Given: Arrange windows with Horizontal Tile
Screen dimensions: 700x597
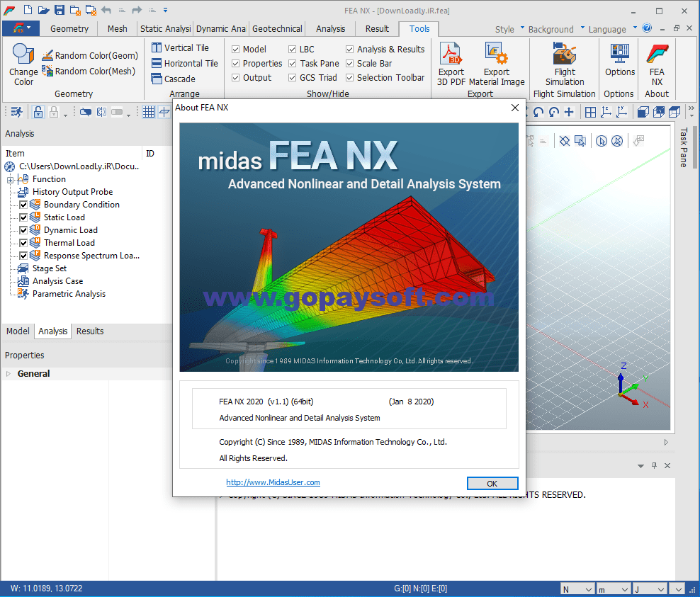Looking at the screenshot, I should [x=185, y=63].
